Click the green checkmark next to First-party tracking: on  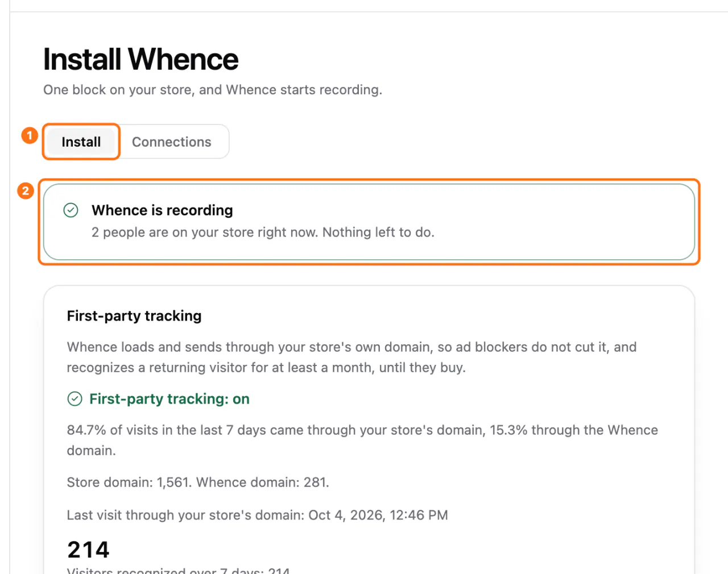pos(75,399)
